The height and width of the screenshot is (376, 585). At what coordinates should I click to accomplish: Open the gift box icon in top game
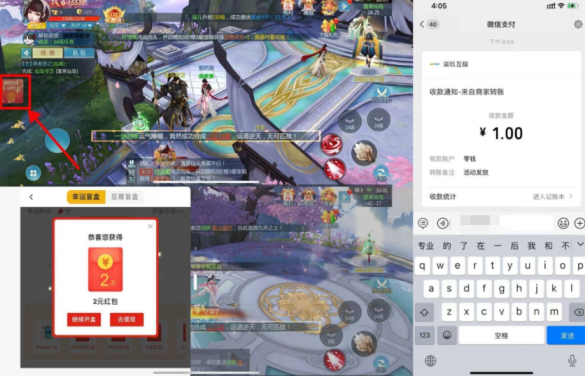coord(328,26)
